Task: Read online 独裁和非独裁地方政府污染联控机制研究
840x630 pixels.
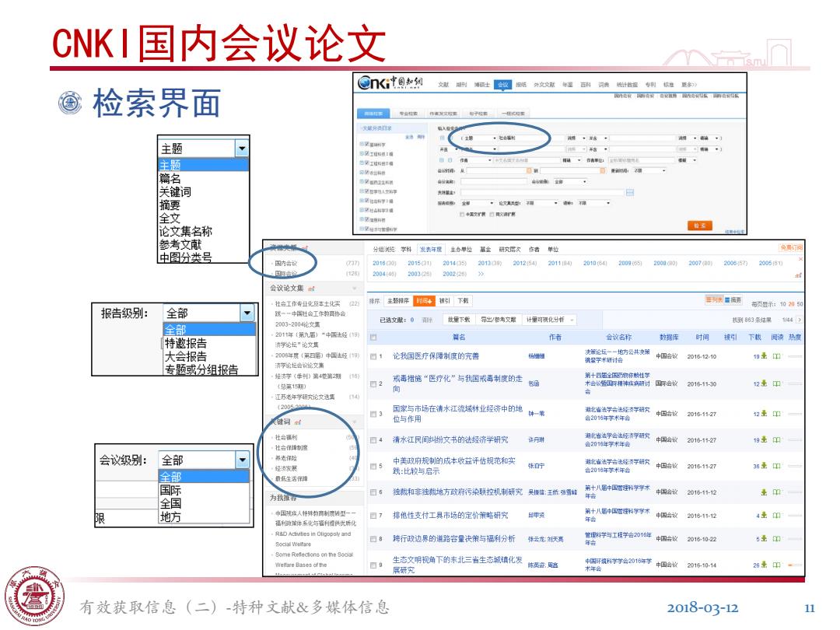Action: [776, 492]
